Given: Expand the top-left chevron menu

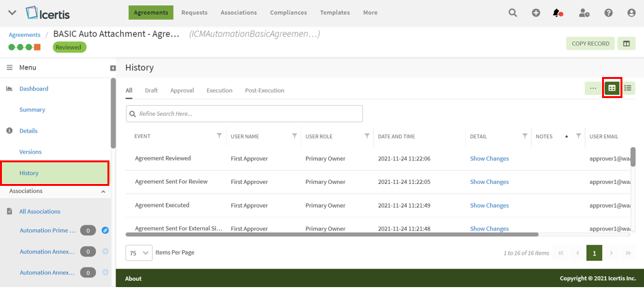Looking at the screenshot, I should (x=11, y=13).
